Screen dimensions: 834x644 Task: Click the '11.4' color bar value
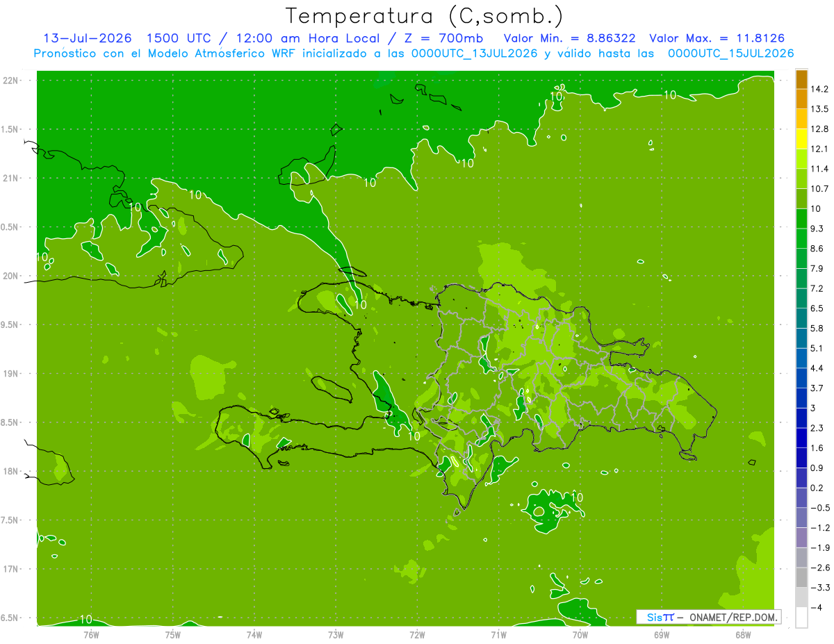click(820, 169)
